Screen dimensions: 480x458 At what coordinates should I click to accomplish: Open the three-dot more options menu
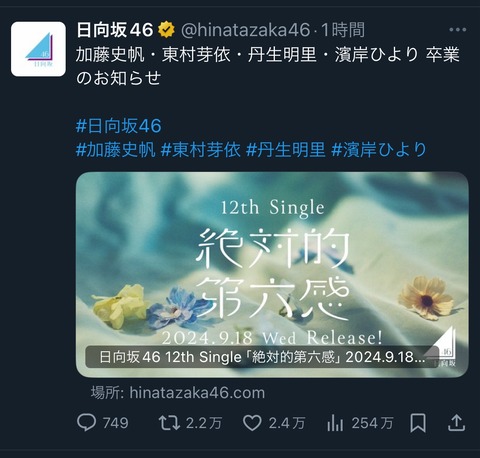(458, 30)
